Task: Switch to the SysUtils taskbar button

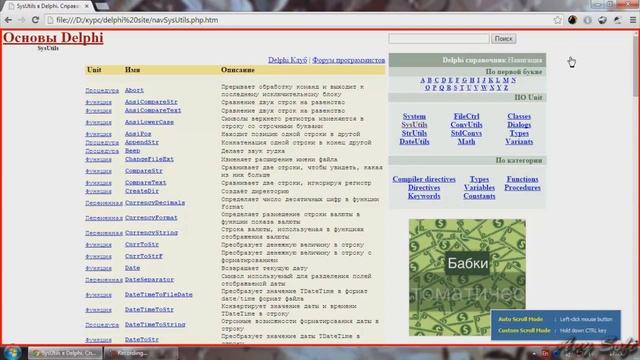Action: (x=65, y=353)
